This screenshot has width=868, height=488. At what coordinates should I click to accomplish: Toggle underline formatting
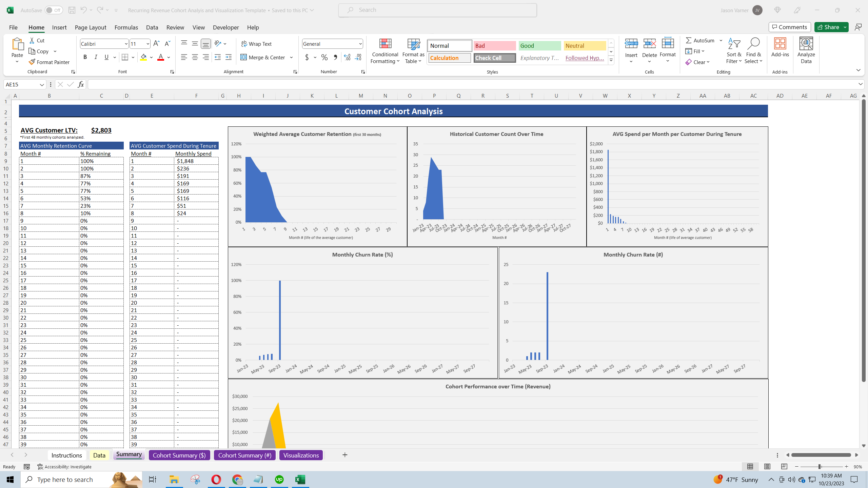pyautogui.click(x=106, y=57)
